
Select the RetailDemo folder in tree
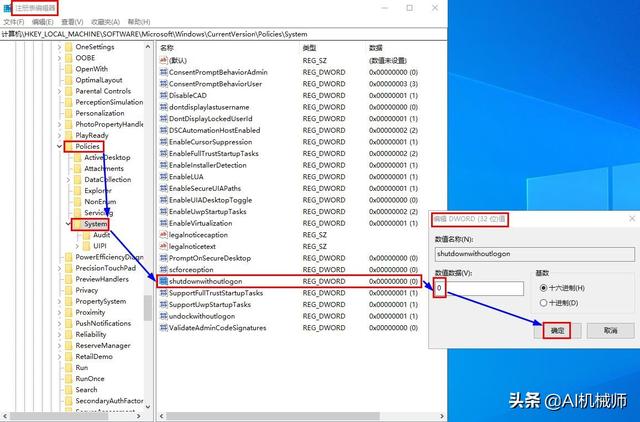coord(94,357)
